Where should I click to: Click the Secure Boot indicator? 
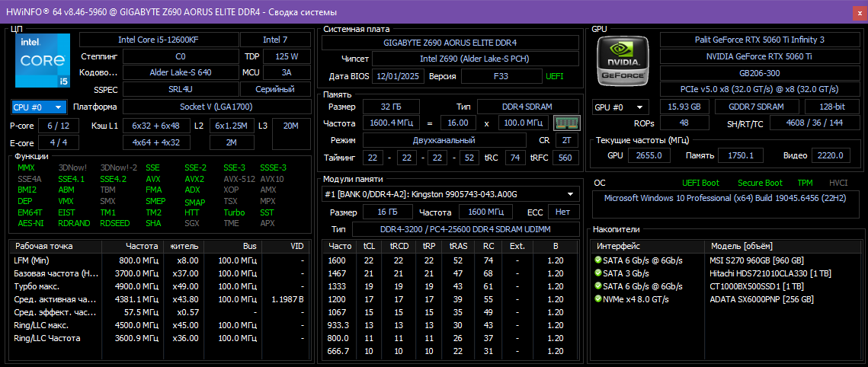760,183
